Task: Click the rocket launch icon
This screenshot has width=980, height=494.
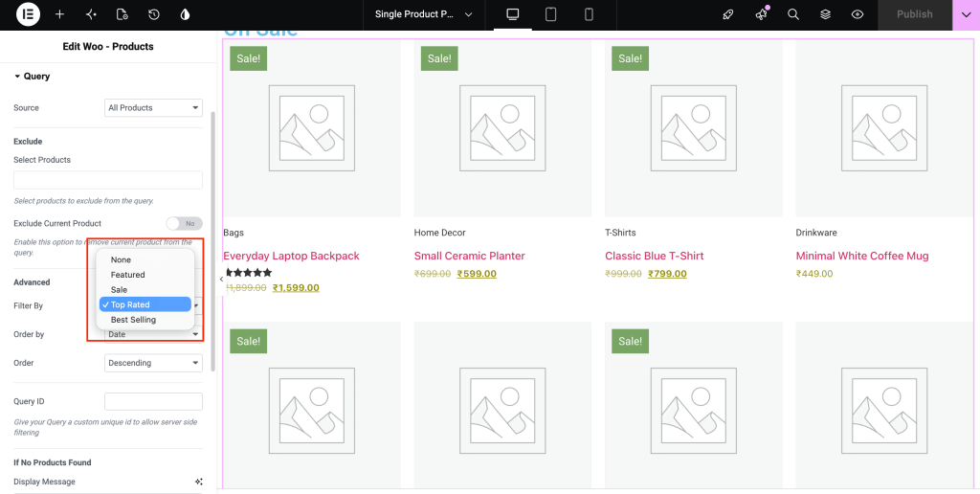Action: click(x=728, y=14)
